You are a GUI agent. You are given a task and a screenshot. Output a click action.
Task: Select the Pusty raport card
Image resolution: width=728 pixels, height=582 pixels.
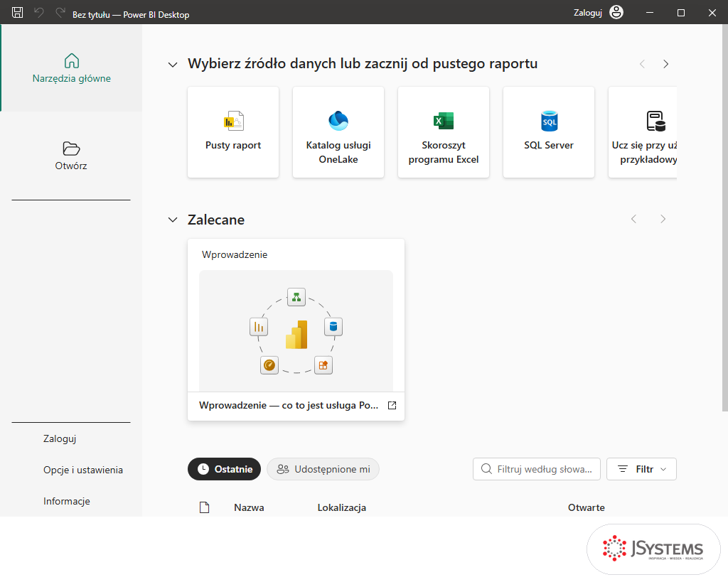tap(233, 132)
